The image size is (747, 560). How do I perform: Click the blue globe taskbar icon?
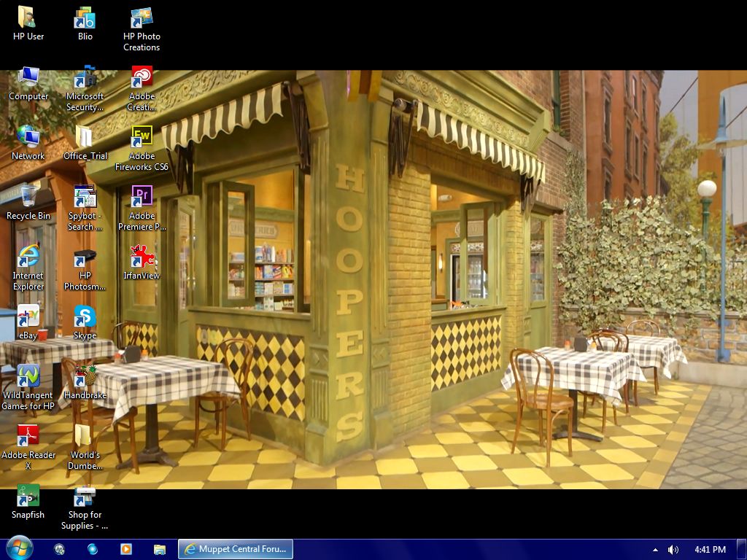click(x=93, y=549)
